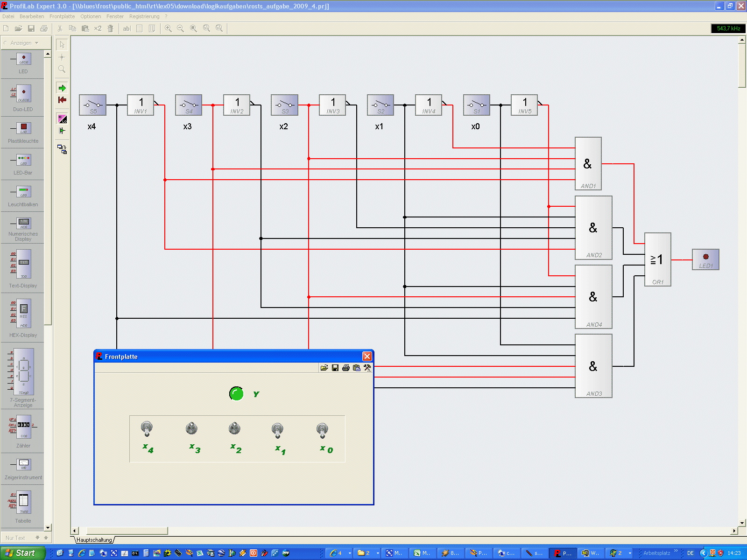The height and width of the screenshot is (560, 747).
Task: Select the OR1 gate block
Action: [658, 259]
